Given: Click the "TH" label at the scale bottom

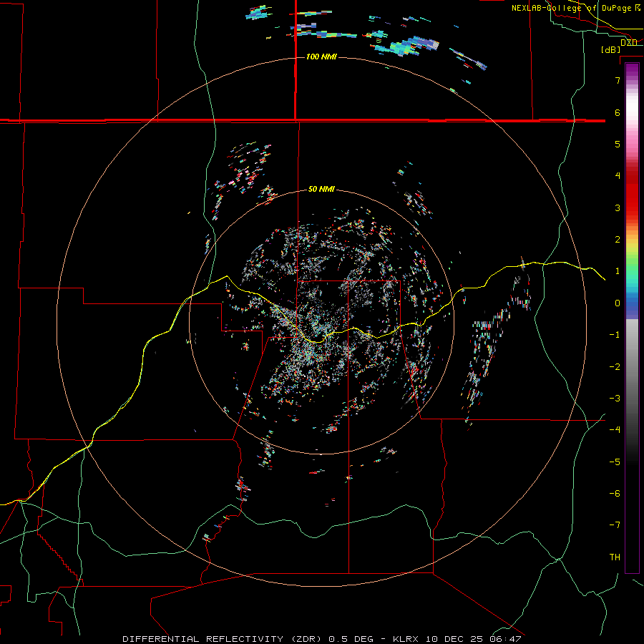Looking at the screenshot, I should (615, 557).
